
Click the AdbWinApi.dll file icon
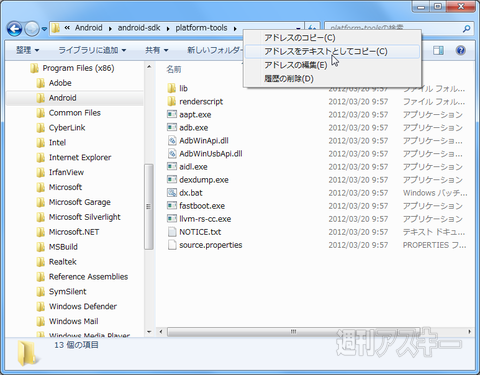point(172,141)
